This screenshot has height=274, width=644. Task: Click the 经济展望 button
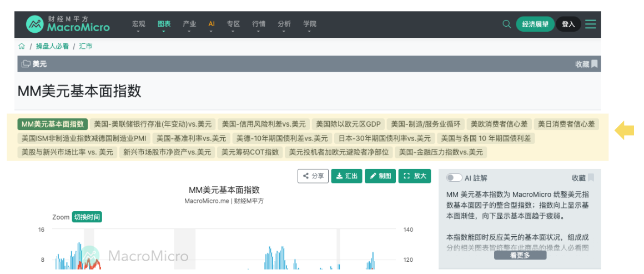535,24
